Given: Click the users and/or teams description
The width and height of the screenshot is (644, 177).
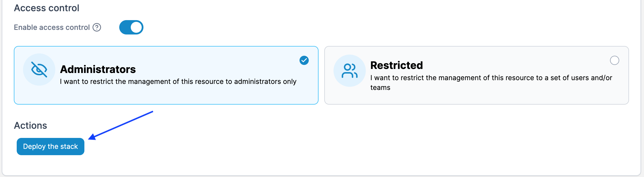Looking at the screenshot, I should [491, 78].
